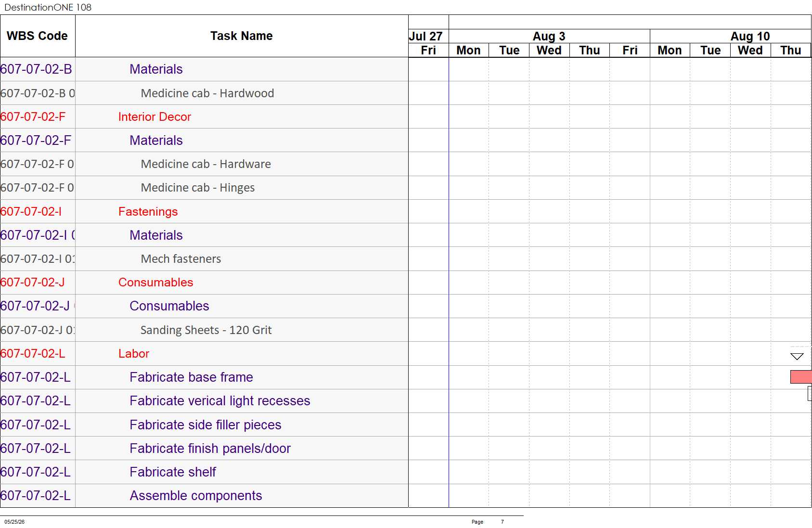This screenshot has height=528, width=812.
Task: Select the Fabricate base frame task name
Action: [x=191, y=377]
